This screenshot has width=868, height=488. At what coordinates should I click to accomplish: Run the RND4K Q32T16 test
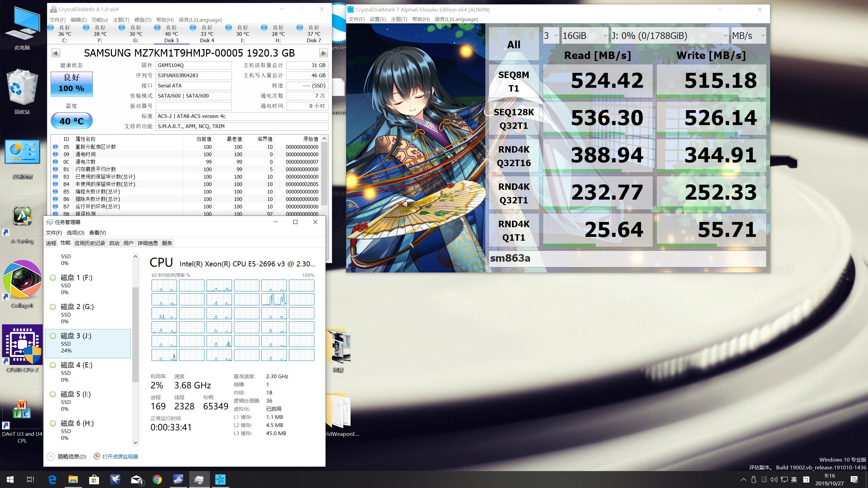click(514, 156)
